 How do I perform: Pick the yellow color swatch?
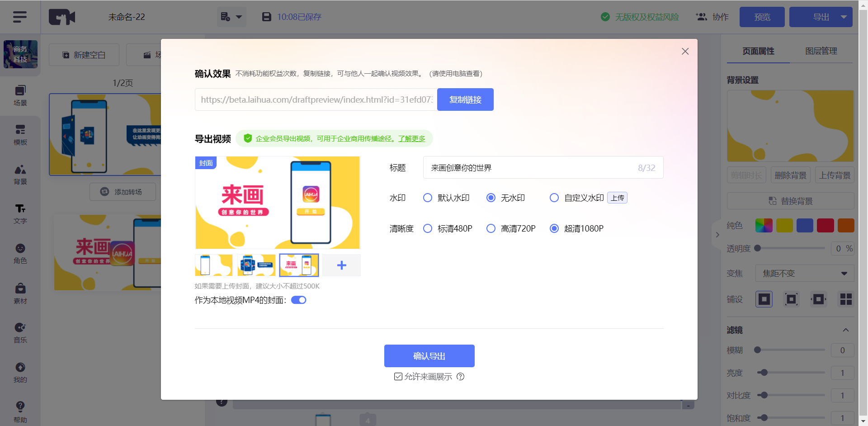pyautogui.click(x=784, y=225)
